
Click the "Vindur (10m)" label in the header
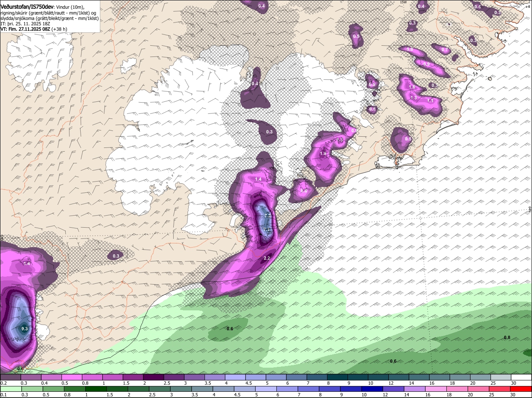tap(70, 7)
